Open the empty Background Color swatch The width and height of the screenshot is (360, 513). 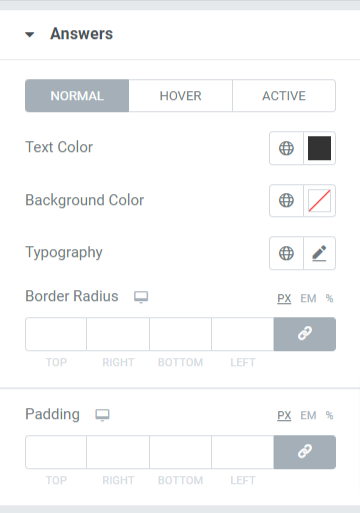click(x=319, y=200)
